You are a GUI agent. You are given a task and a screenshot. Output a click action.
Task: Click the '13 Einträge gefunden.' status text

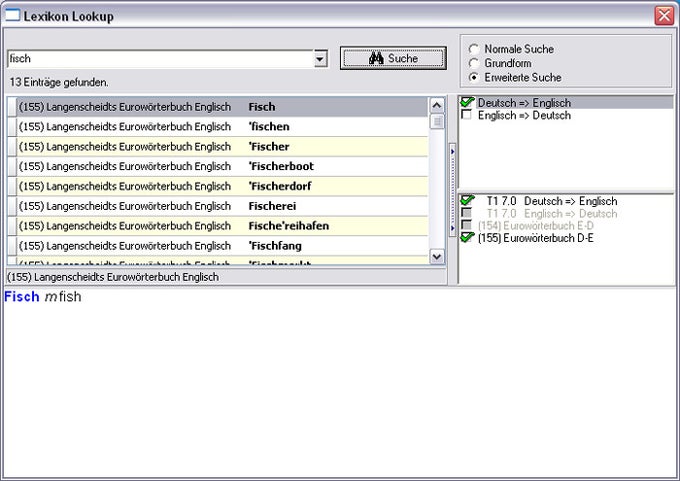[59, 82]
